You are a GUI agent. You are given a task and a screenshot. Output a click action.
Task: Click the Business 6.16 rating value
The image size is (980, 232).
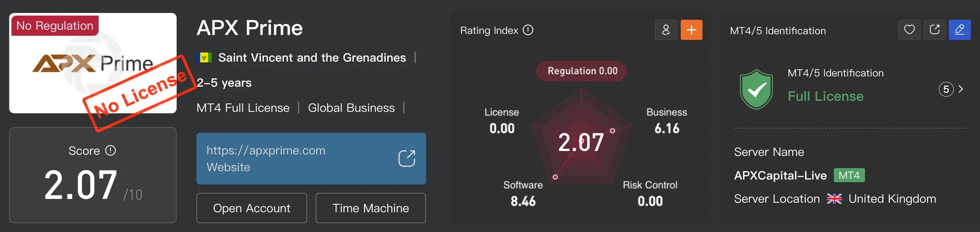pyautogui.click(x=667, y=129)
